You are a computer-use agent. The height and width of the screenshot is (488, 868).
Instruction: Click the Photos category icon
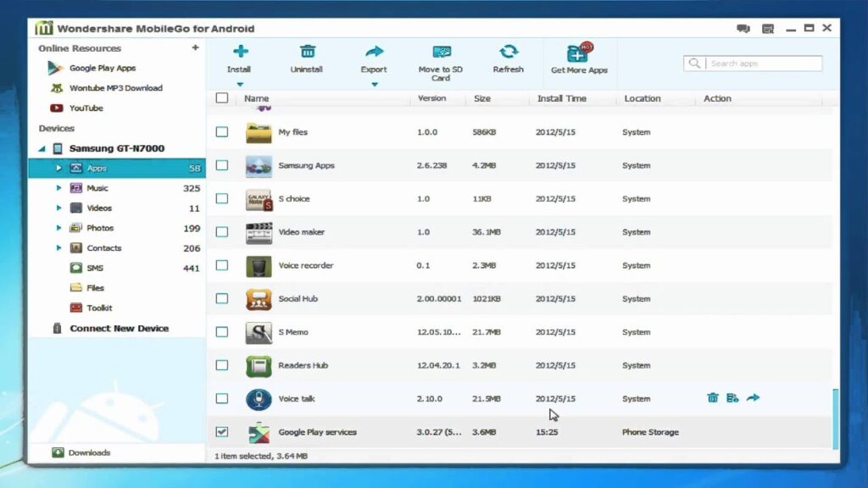(x=75, y=228)
